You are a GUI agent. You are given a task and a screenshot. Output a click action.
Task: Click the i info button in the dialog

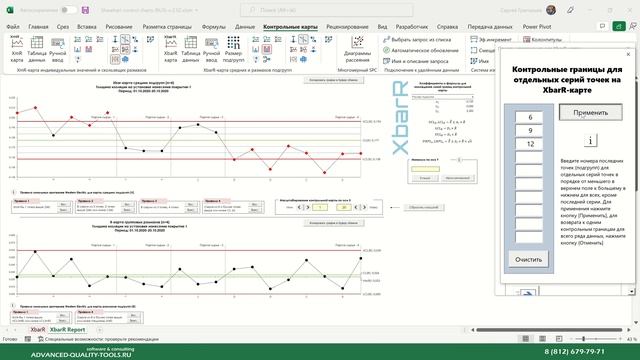(x=590, y=141)
